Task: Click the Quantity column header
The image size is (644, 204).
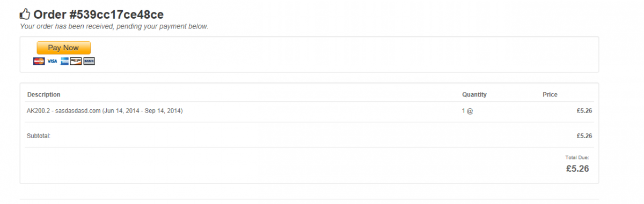Action: click(x=474, y=94)
